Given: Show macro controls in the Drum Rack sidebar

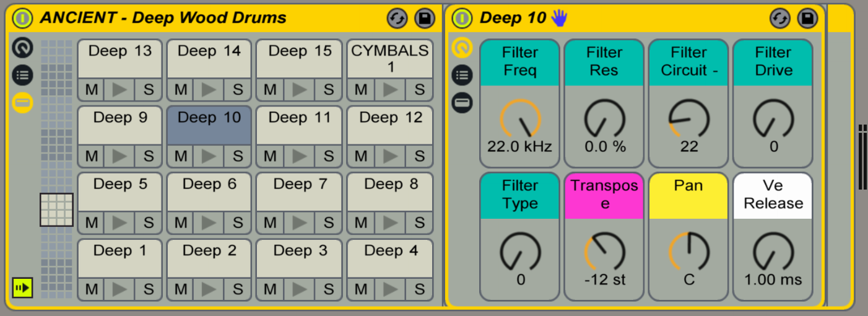Looking at the screenshot, I should point(23,48).
